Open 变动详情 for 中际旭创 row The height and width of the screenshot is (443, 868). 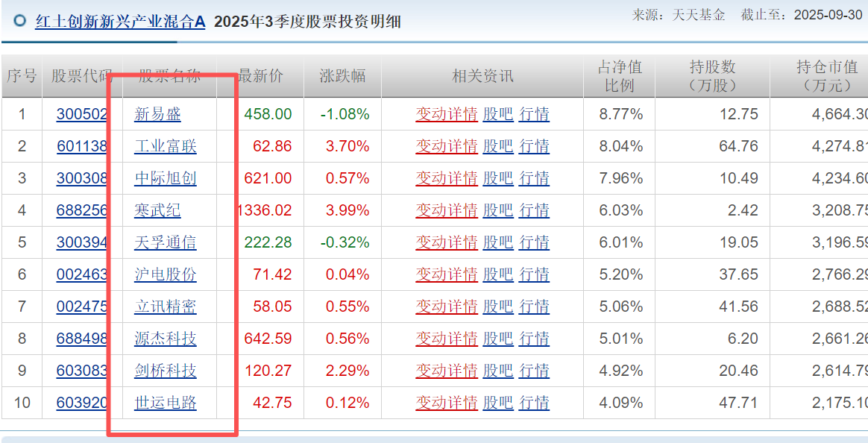447,178
